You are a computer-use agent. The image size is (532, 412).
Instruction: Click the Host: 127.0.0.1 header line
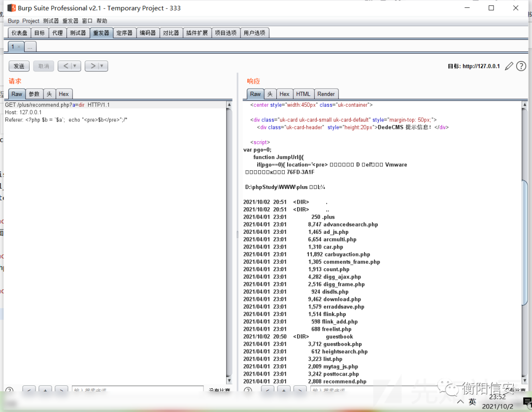click(x=24, y=112)
